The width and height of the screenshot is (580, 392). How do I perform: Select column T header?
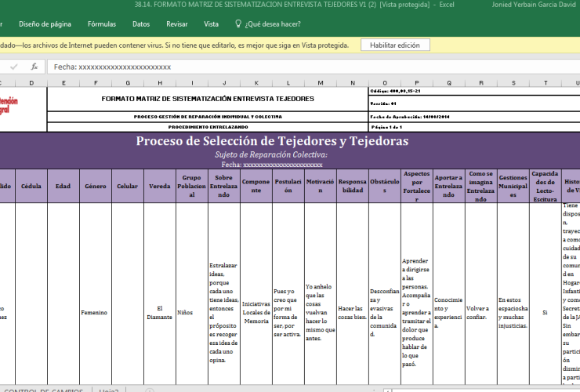click(546, 83)
